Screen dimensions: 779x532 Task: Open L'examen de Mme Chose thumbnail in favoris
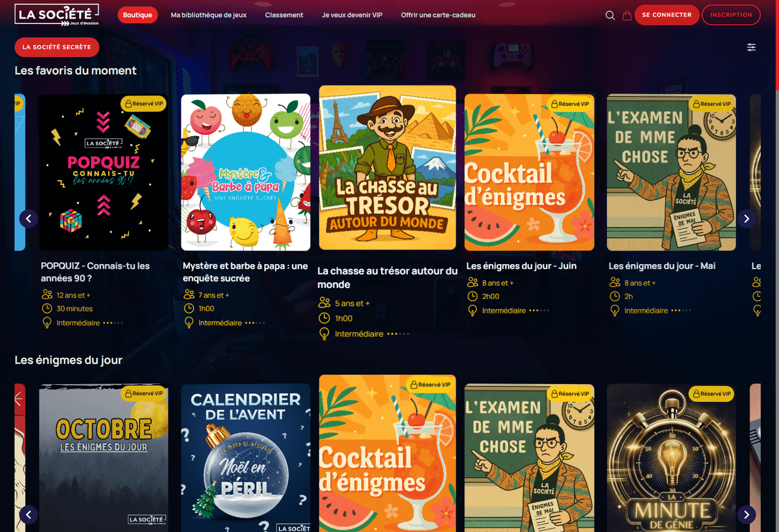(x=671, y=172)
